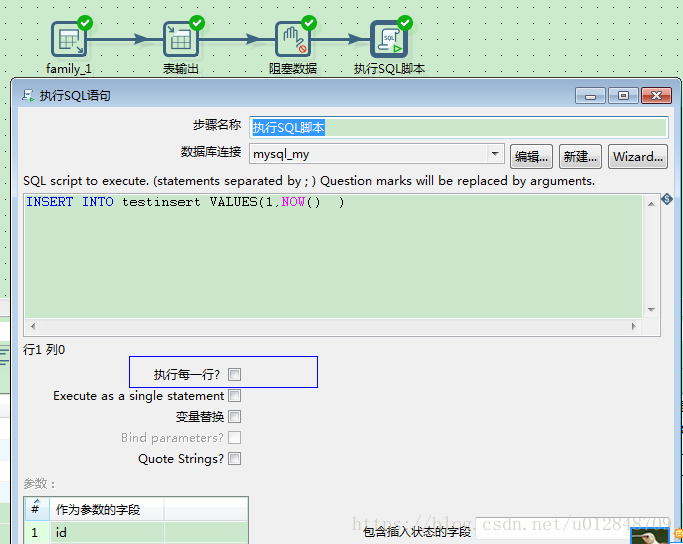Select the 表输出 table output step icon

pos(181,40)
